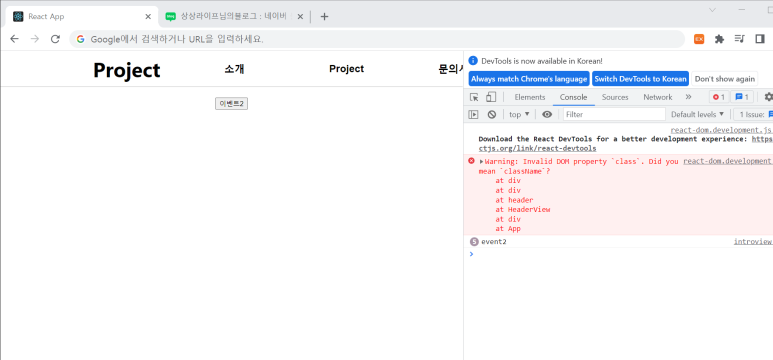773x360 pixels.
Task: Click the browser forward arrow
Action: tap(35, 39)
